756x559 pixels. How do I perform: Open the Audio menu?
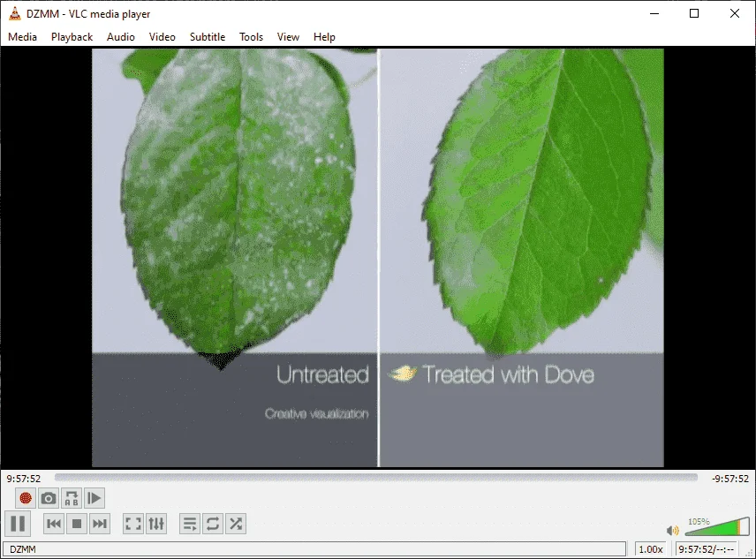(x=120, y=36)
